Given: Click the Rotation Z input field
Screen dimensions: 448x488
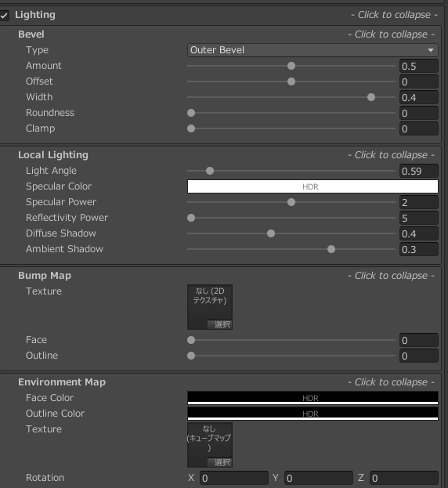Looking at the screenshot, I should pyautogui.click(x=404, y=478).
